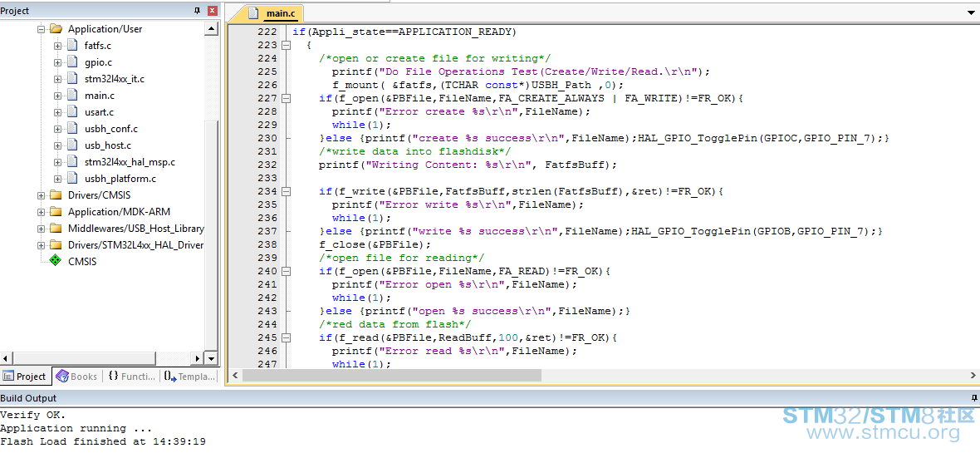Collapse code block at line 245
Screen dimensions: 980x453
pyautogui.click(x=287, y=337)
